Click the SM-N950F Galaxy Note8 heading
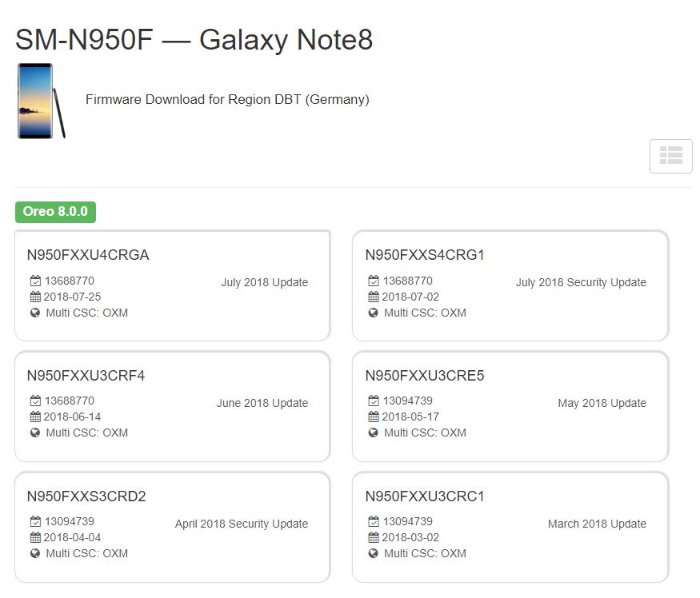This screenshot has width=700, height=598. [x=194, y=39]
